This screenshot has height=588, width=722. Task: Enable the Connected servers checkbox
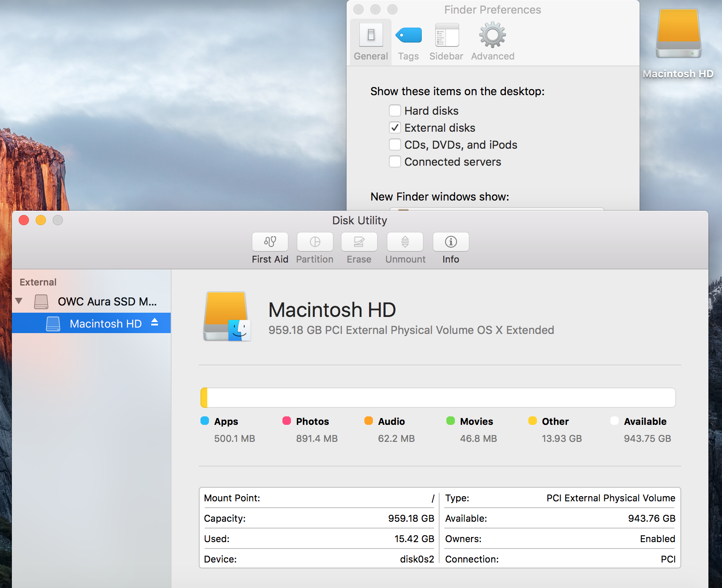pyautogui.click(x=395, y=162)
